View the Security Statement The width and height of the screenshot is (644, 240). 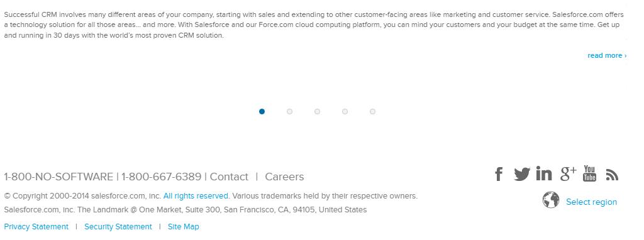(118, 226)
